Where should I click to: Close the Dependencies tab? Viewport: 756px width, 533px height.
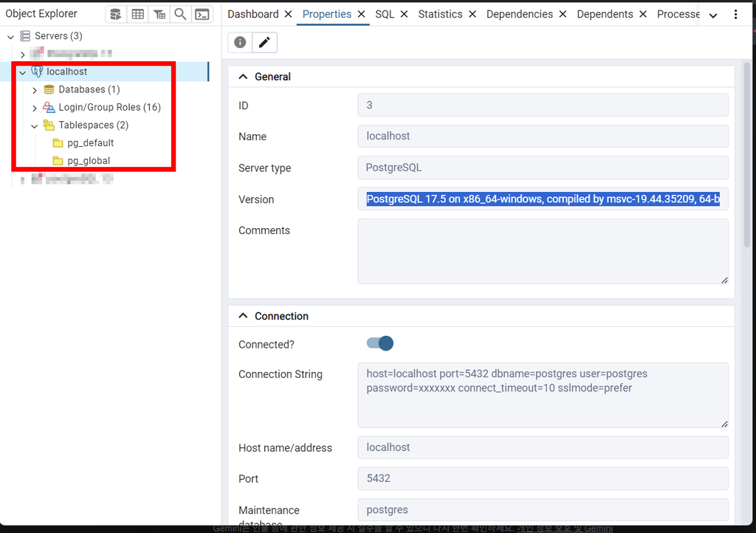(x=563, y=15)
